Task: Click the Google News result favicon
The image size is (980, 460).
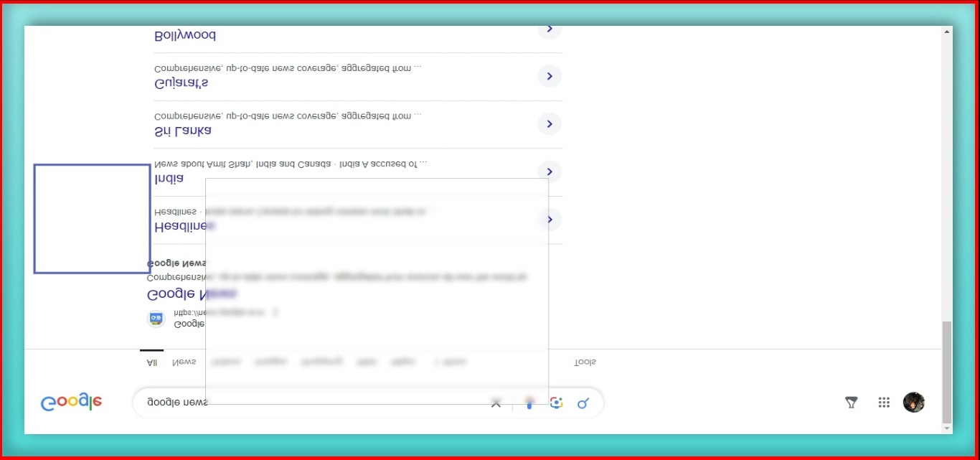Action: (x=156, y=319)
